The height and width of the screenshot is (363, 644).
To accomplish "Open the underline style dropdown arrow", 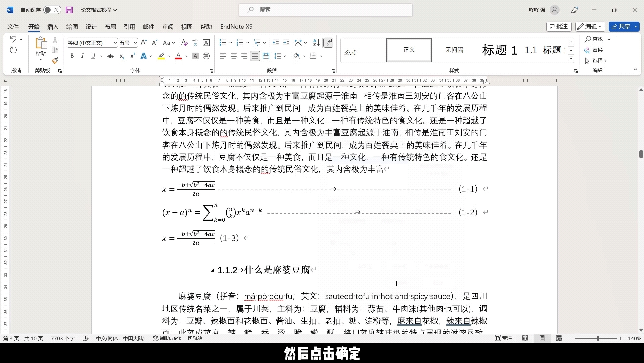I will tap(101, 56).
